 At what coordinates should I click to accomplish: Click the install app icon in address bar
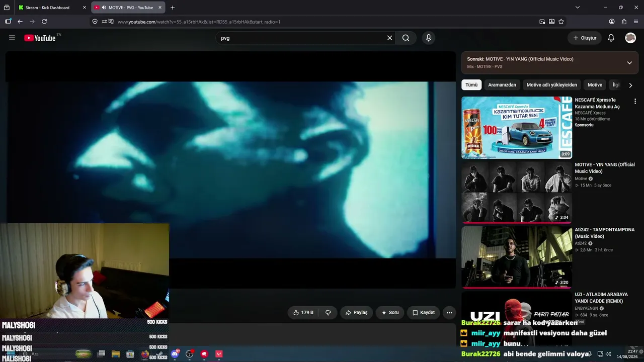pos(551,22)
